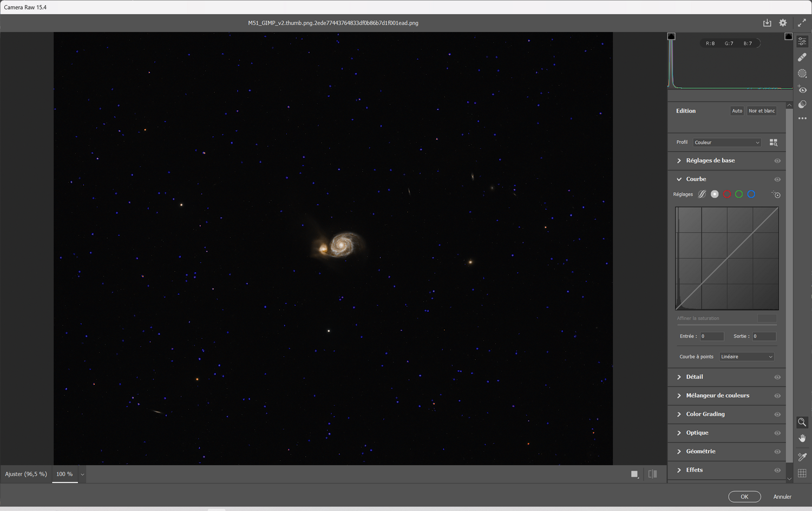Confirm with the OK button
This screenshot has width=812, height=511.
pos(744,497)
